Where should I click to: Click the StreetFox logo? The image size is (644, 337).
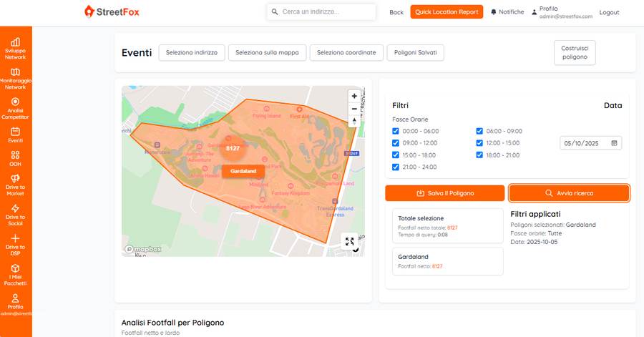click(112, 12)
